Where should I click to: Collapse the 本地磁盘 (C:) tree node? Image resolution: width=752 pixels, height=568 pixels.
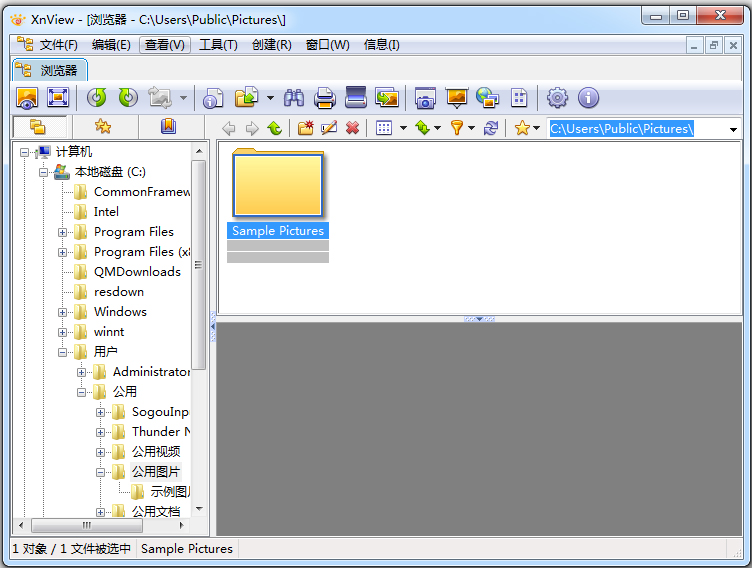tap(44, 172)
